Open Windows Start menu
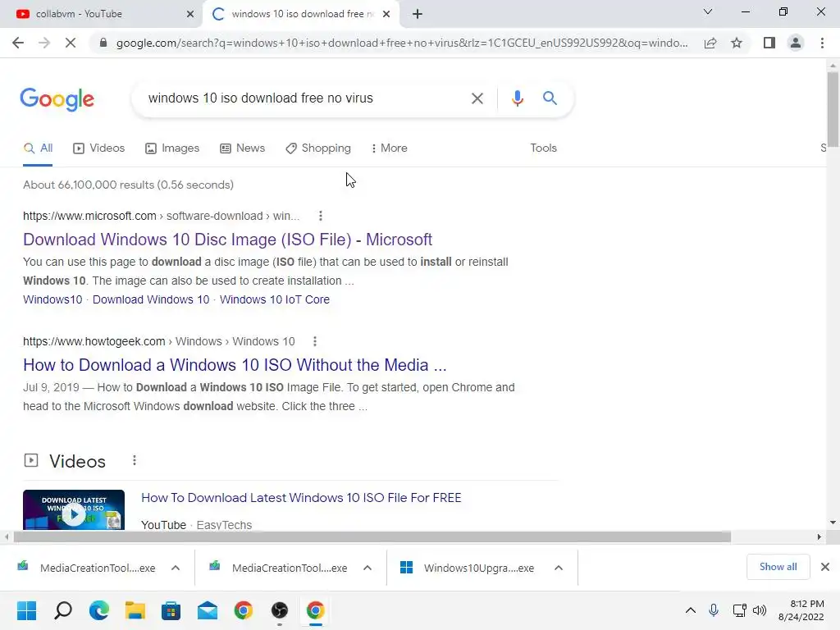840x630 pixels. [26, 610]
